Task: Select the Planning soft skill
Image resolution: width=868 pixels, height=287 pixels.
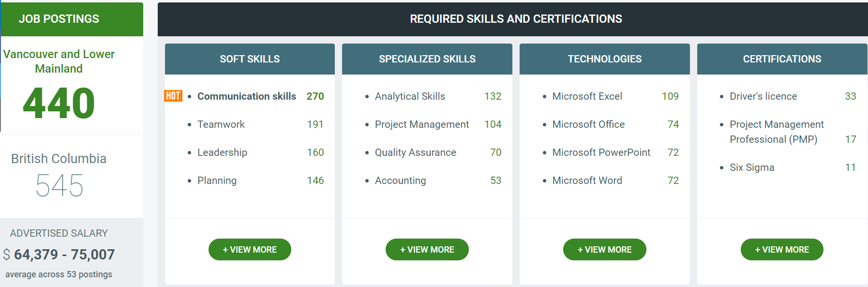Action: (217, 181)
